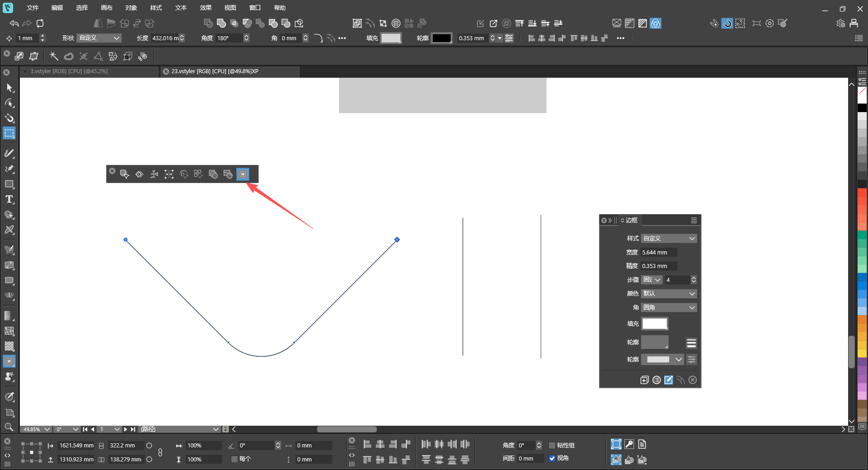The width and height of the screenshot is (868, 470).
Task: Open the 效果 menu
Action: click(206, 8)
